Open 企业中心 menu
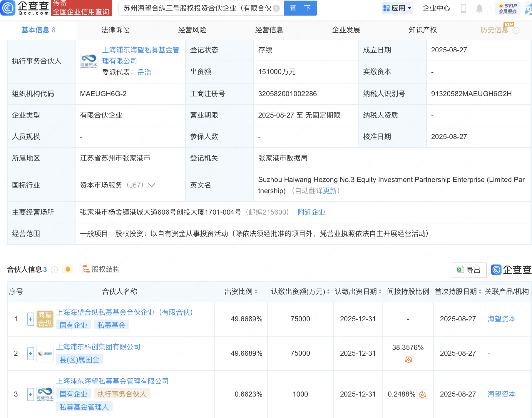 pos(436,8)
